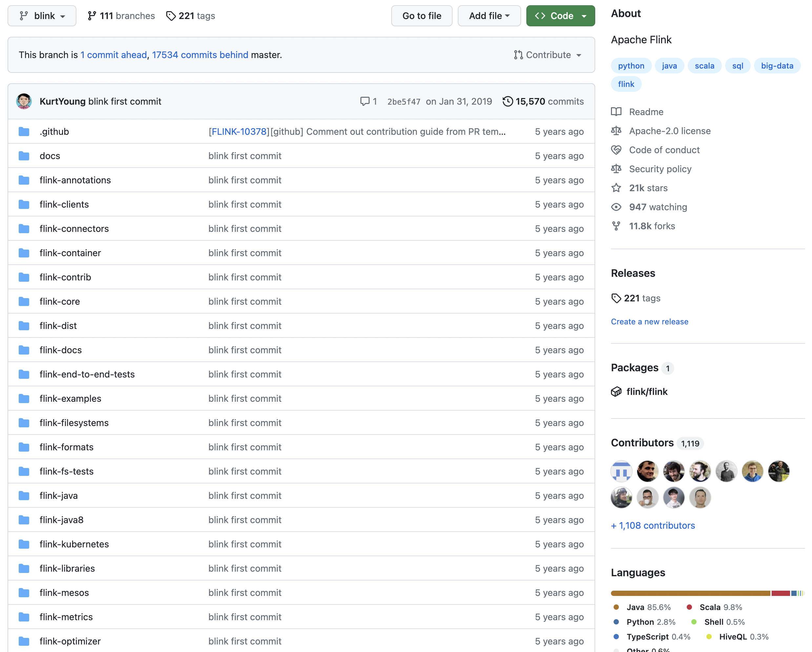Open the flink-mesos folder name
This screenshot has height=652, width=812.
(x=64, y=593)
